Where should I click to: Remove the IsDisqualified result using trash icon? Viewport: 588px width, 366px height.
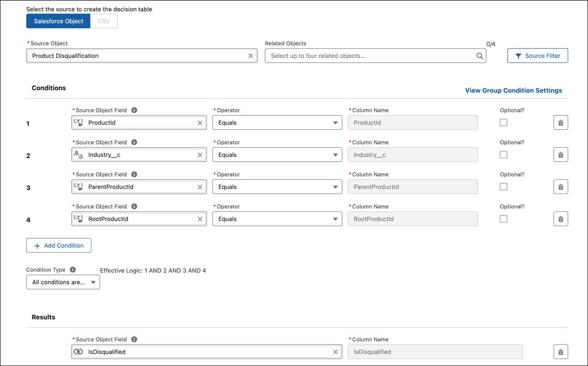click(560, 352)
